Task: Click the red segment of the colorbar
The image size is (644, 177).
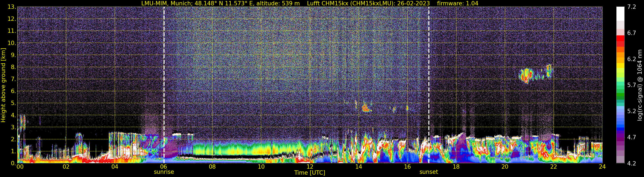Action: pos(620,39)
